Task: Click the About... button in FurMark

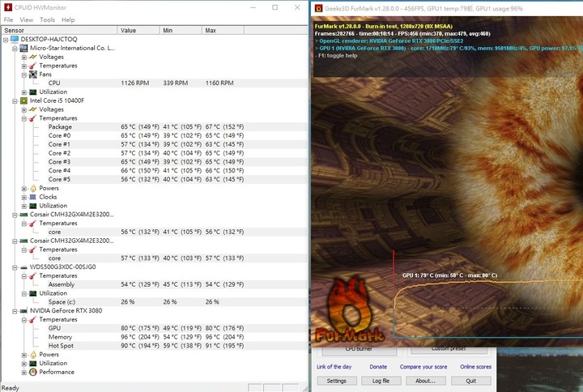Action: coord(425,381)
